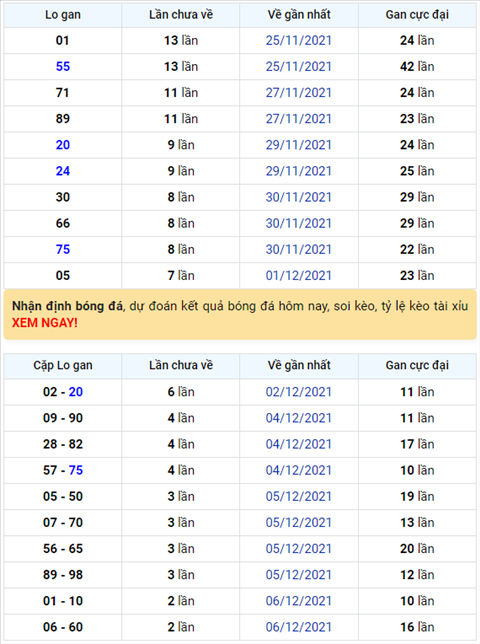Click the blue number 24 in Lo gan column
This screenshot has width=480, height=644.
pos(63,171)
